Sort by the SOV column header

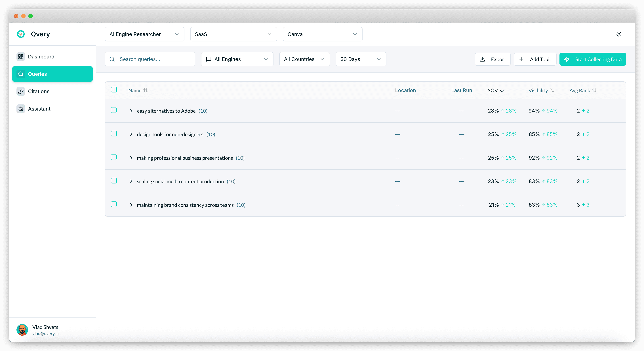pos(496,90)
